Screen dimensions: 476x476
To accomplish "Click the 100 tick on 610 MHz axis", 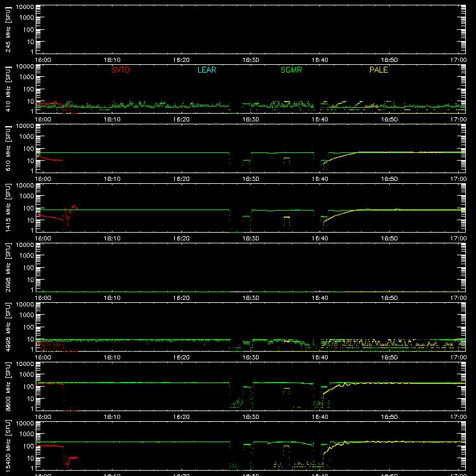I will 29,149.
